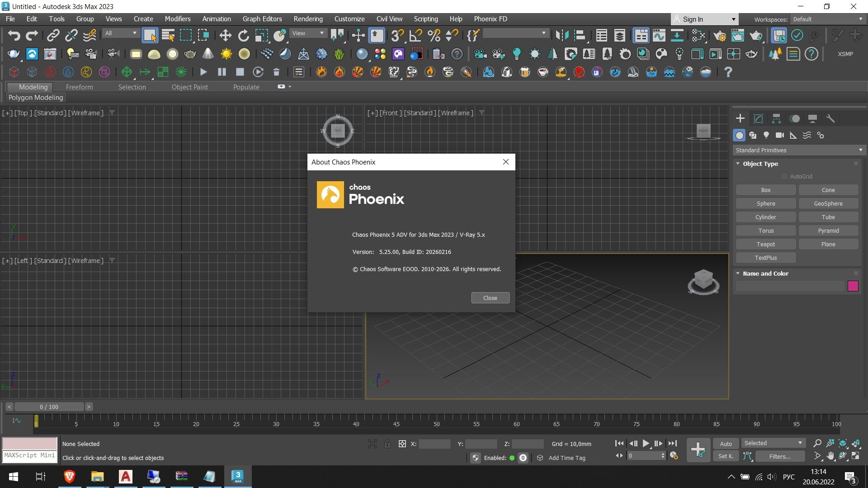The height and width of the screenshot is (488, 868).
Task: Open Select by Name dialog
Action: tap(168, 35)
